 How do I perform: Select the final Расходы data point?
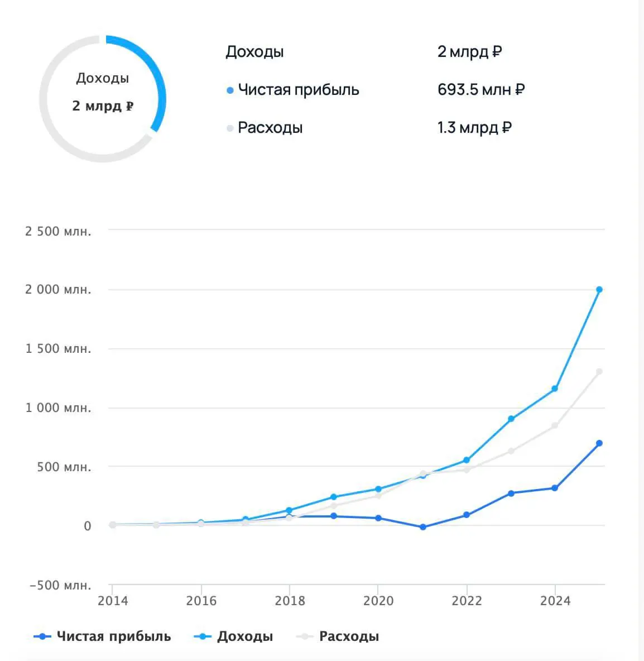click(599, 372)
